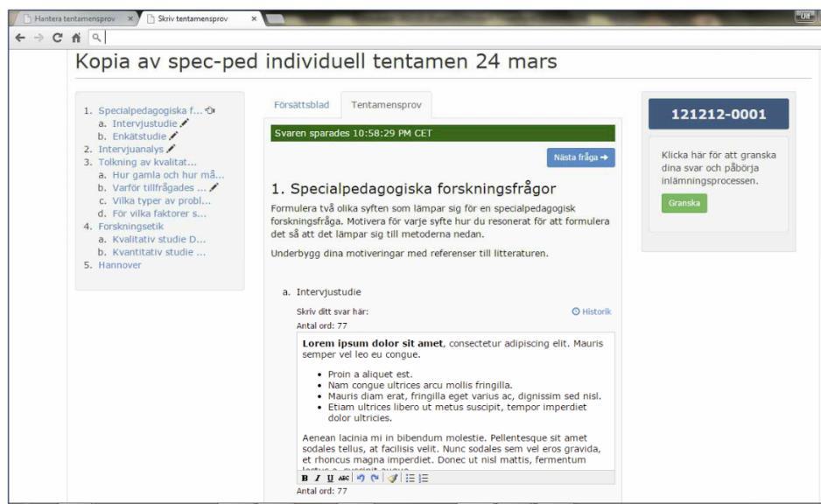Viewport: 821px width, 504px height.
Task: Click the Nästa fråga button
Action: 580,157
